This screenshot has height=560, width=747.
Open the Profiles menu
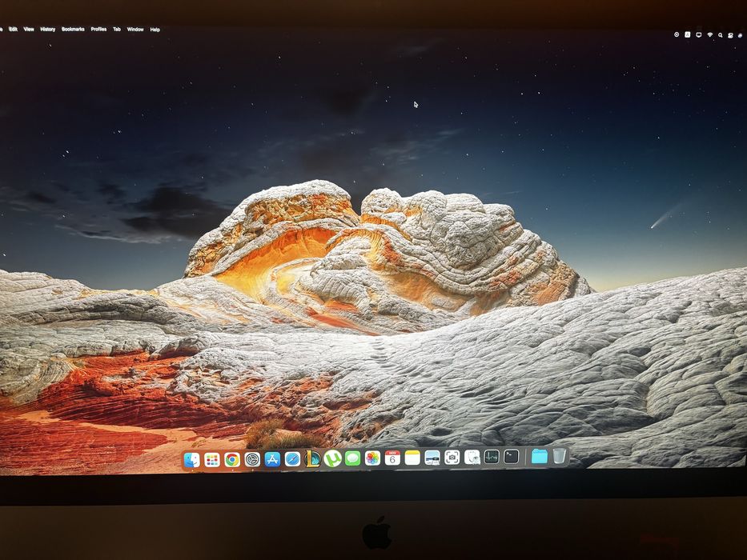(x=98, y=29)
